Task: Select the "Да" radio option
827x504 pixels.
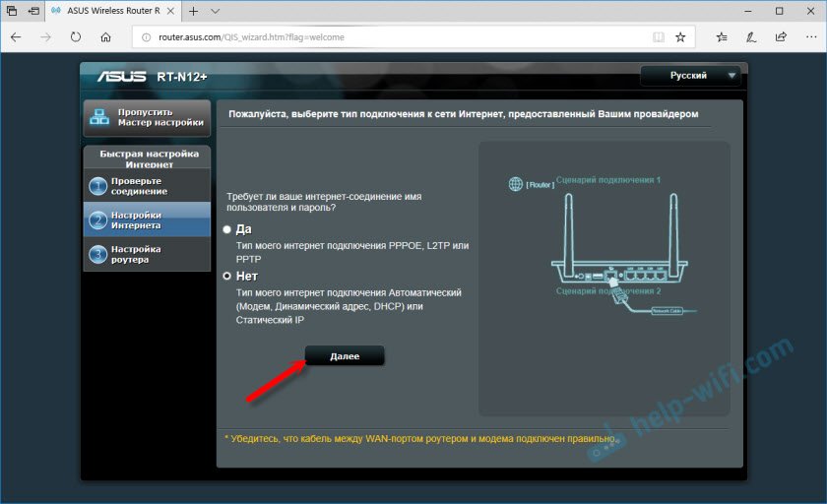Action: tap(227, 228)
